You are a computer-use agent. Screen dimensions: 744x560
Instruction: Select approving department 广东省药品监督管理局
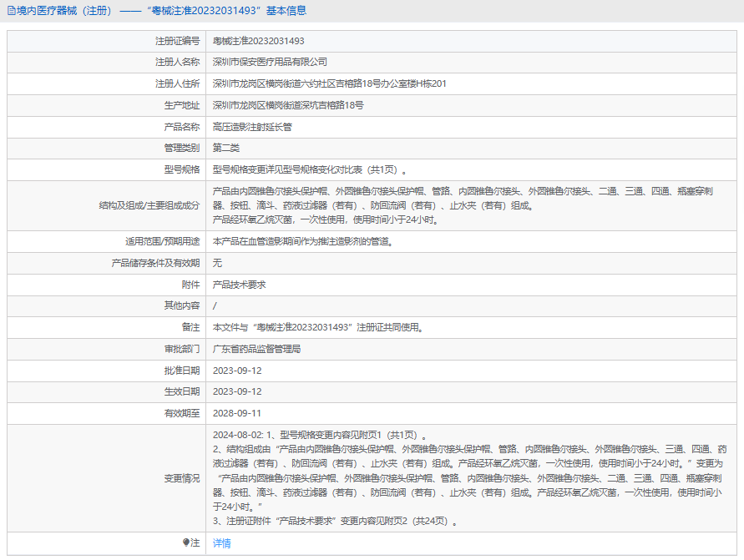click(256, 349)
